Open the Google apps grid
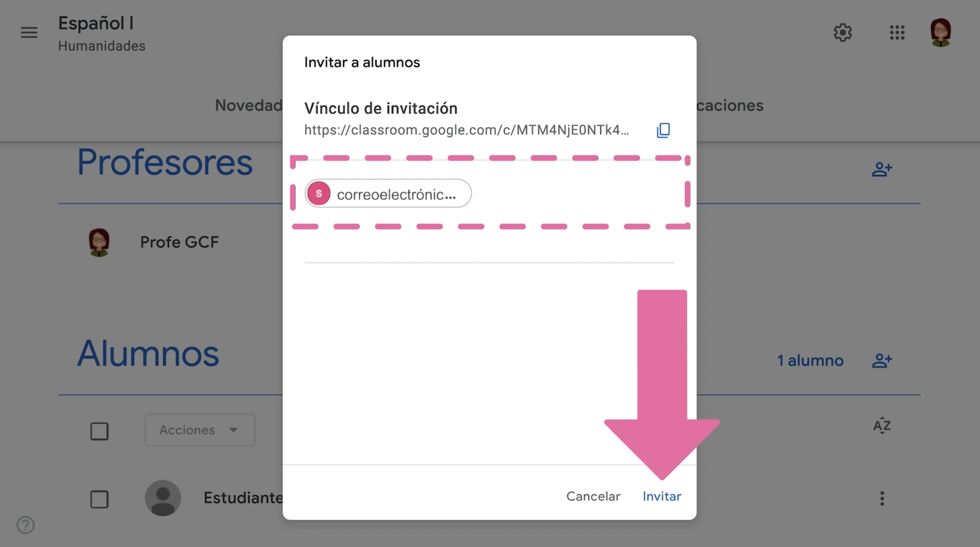The height and width of the screenshot is (547, 980). point(897,33)
